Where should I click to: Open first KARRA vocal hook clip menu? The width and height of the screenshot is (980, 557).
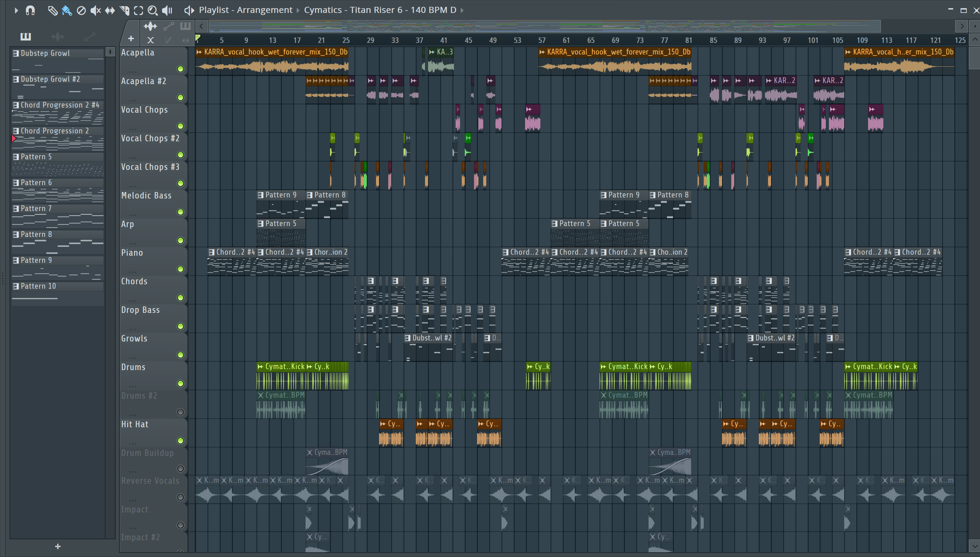199,52
